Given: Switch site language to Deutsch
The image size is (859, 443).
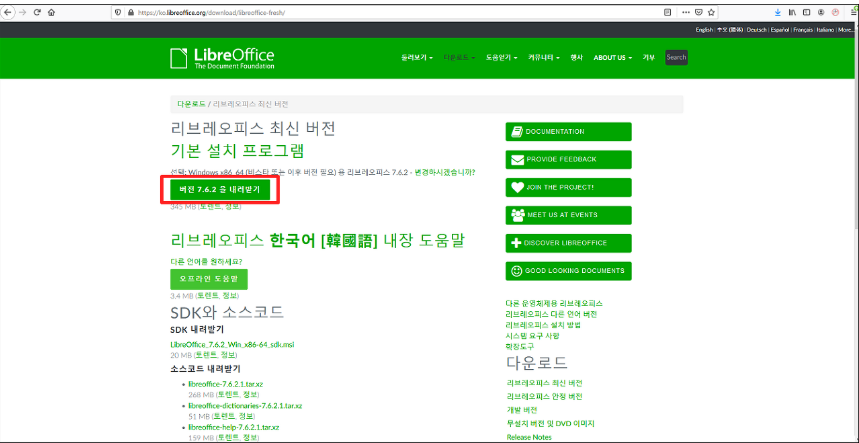Looking at the screenshot, I should point(757,30).
